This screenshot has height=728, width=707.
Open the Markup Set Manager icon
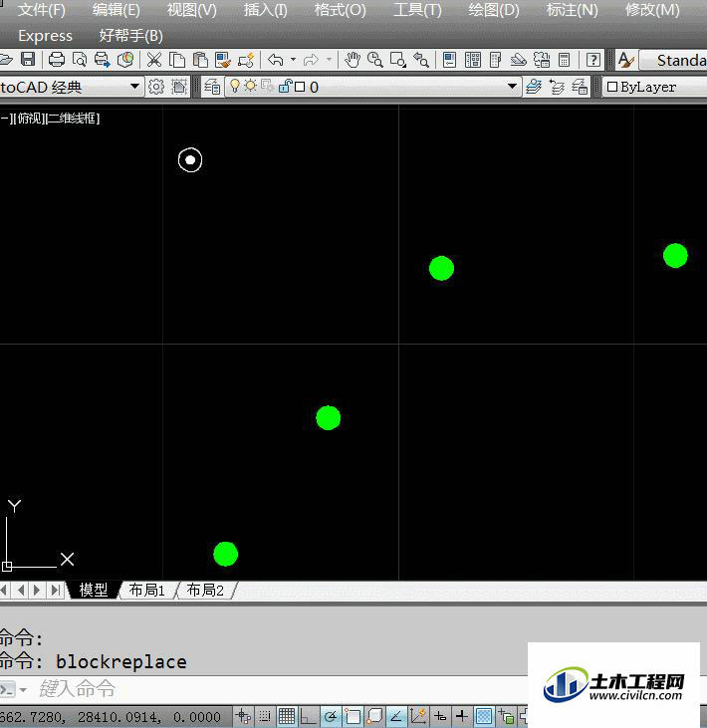click(542, 60)
